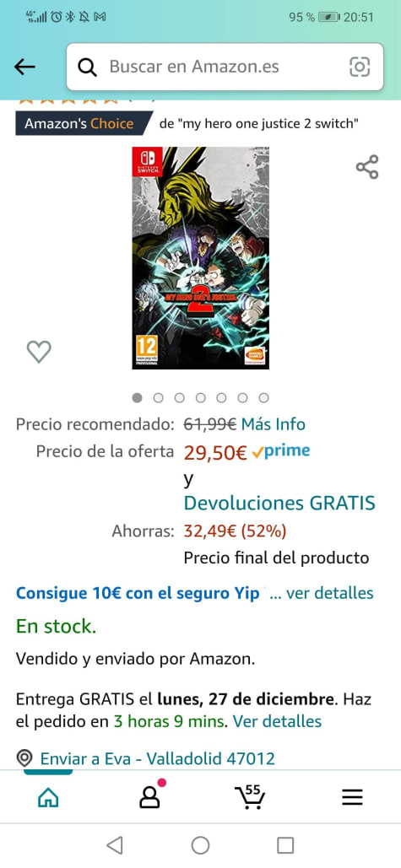Viewport: 401px width, 868px height.
Task: Open the account profile icon
Action: (x=149, y=797)
